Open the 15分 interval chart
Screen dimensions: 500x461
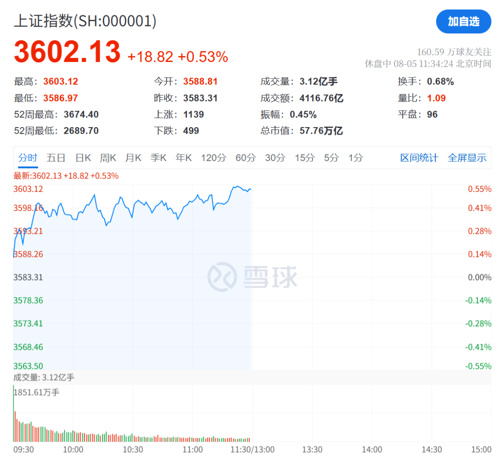304,158
